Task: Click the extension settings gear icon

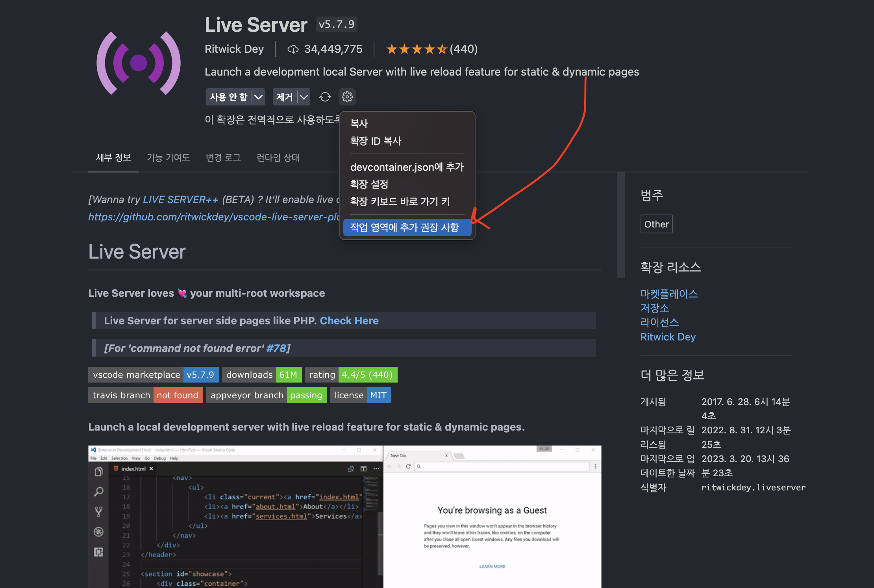Action: [x=347, y=97]
